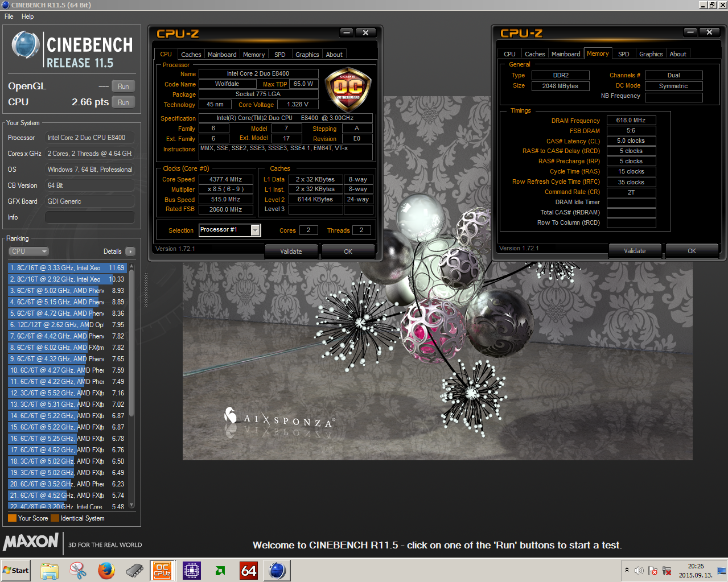Screen dimensions: 728x582
Task: Open Caches tab in right CPU-Z window
Action: [534, 54]
